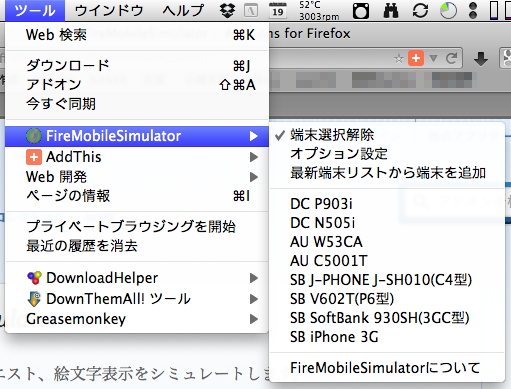Click the pie-chart activity monitor icon
Image resolution: width=511 pixels, height=389 pixels.
point(448,10)
